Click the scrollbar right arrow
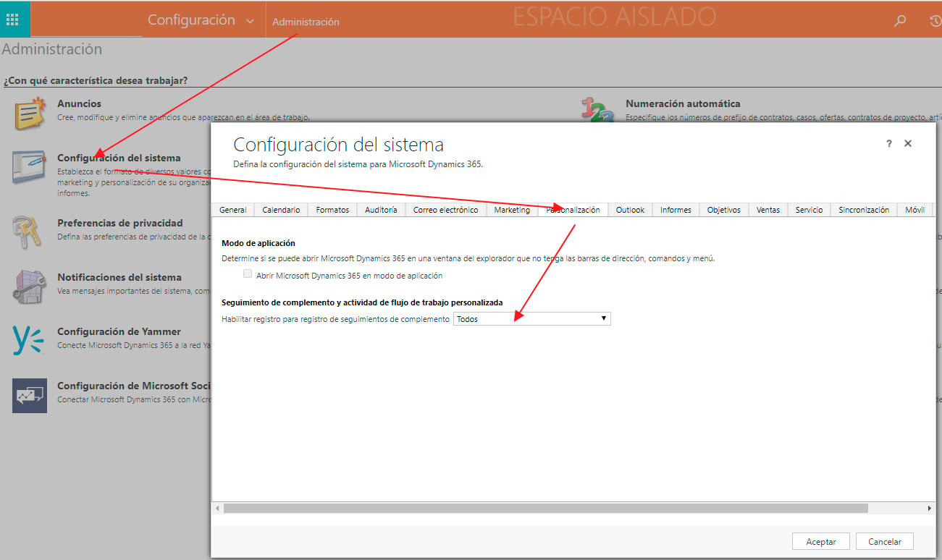This screenshot has height=560, width=942. 930,509
